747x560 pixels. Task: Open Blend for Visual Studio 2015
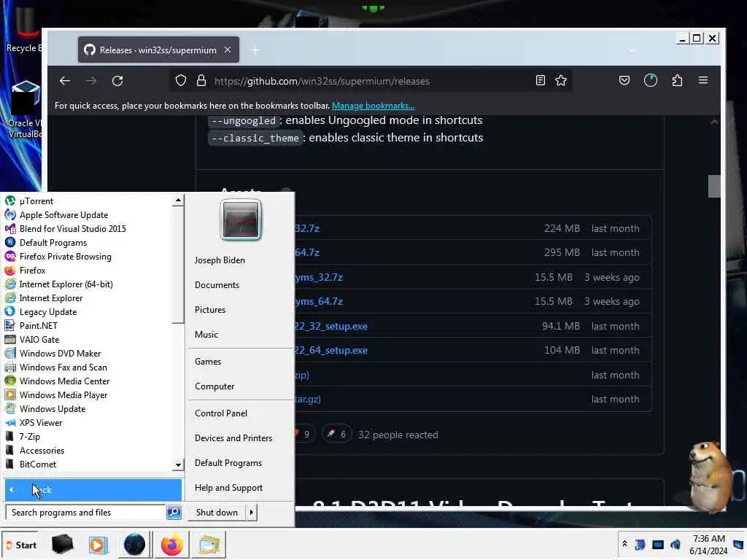pos(72,228)
